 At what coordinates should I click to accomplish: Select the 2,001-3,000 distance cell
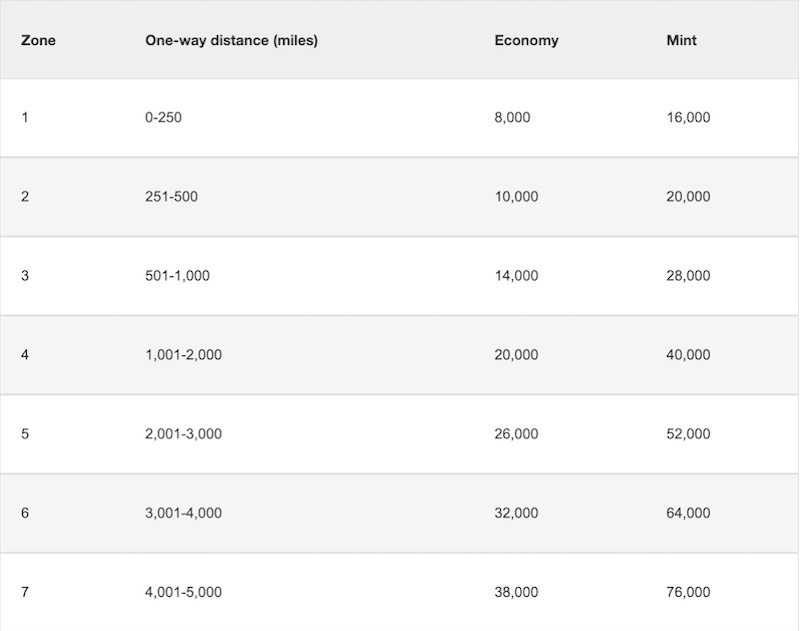183,434
